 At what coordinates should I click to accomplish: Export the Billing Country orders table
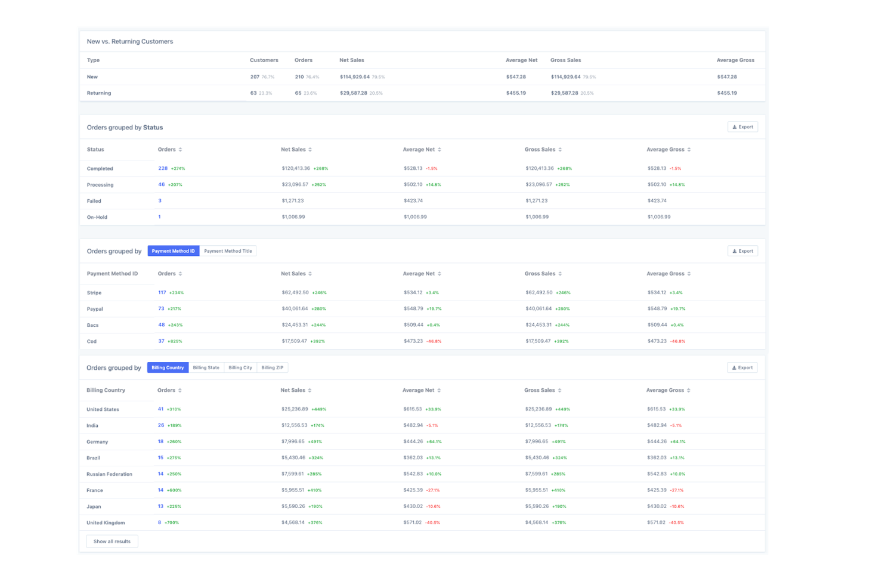pos(742,368)
